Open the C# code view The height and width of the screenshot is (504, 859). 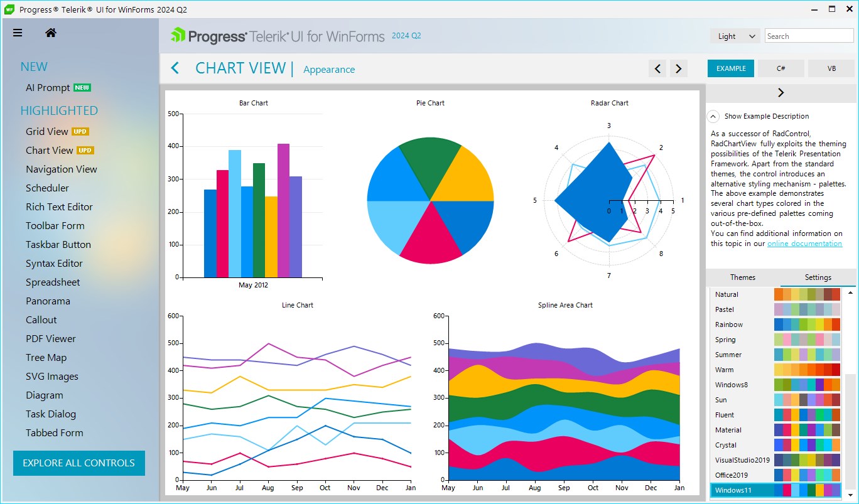(781, 68)
